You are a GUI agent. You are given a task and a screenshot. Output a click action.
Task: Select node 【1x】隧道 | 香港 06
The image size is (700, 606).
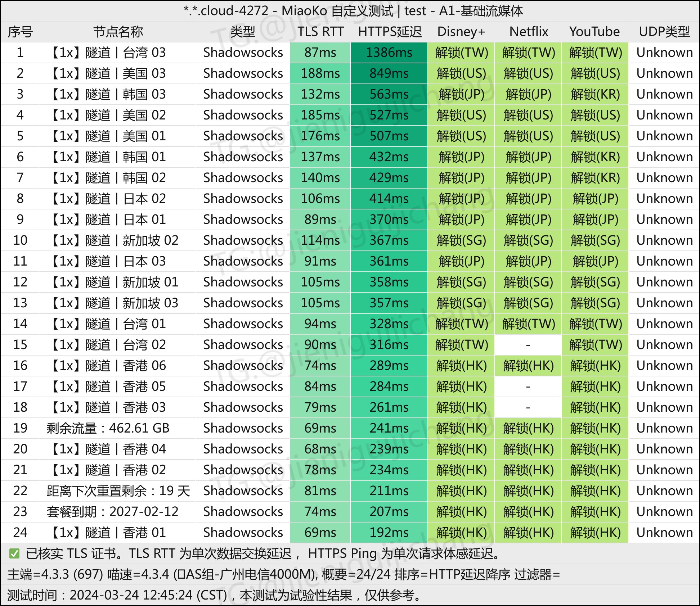pyautogui.click(x=107, y=366)
